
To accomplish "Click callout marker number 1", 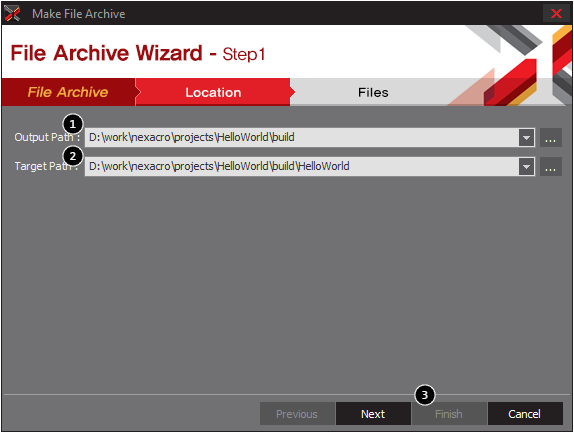I will point(73,124).
